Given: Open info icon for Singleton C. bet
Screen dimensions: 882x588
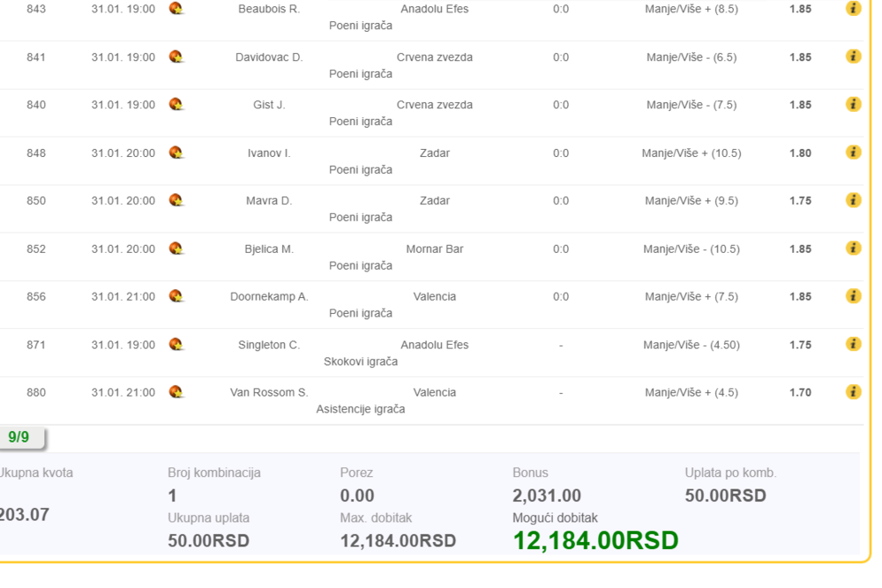Looking at the screenshot, I should [853, 344].
